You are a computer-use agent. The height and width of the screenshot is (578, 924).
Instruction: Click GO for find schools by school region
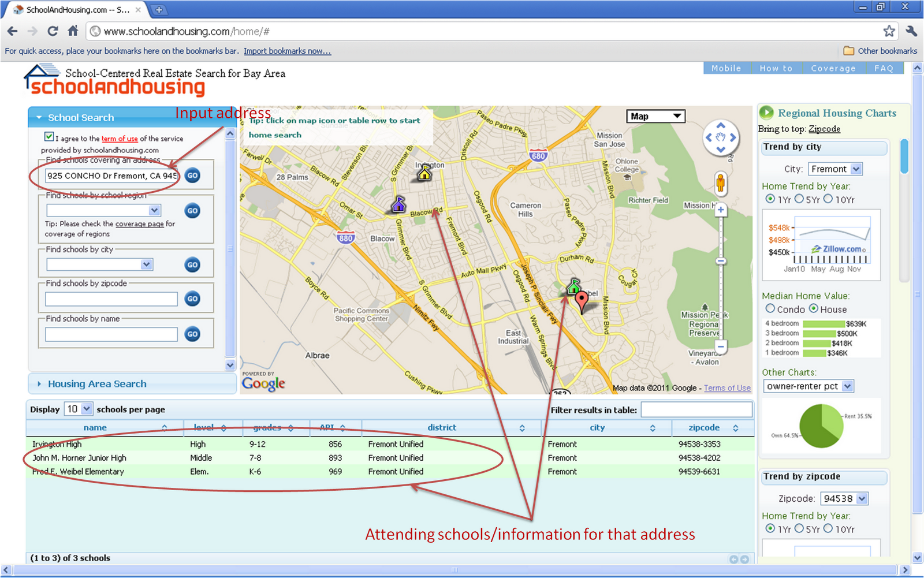[x=193, y=211]
